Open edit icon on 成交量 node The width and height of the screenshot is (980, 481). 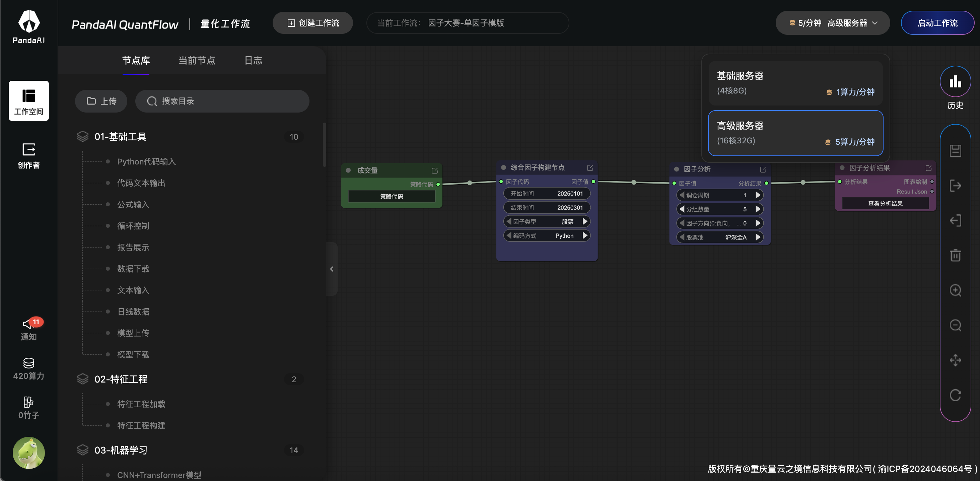pyautogui.click(x=434, y=170)
